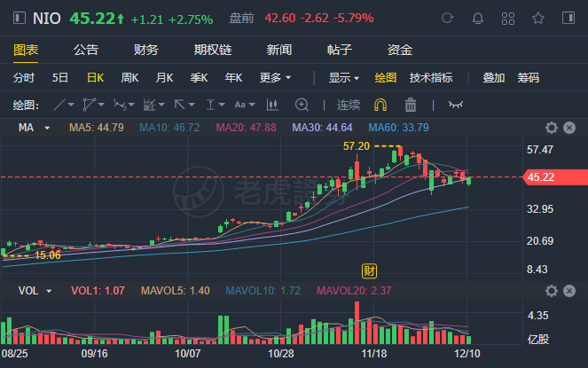Expand wave tool dropdown arrow
Image resolution: width=588 pixels, height=368 pixels.
pos(131,105)
